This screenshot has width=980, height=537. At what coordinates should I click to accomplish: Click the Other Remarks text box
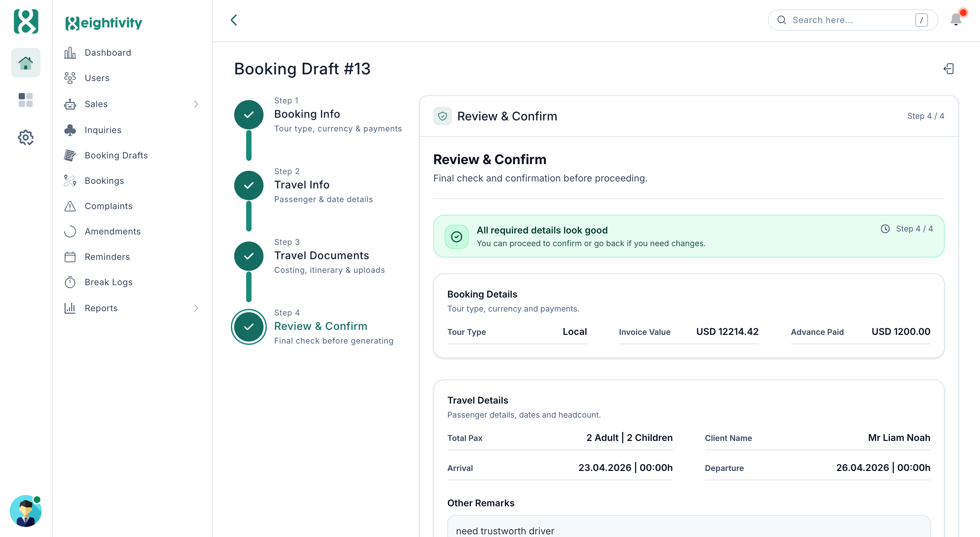(688, 526)
